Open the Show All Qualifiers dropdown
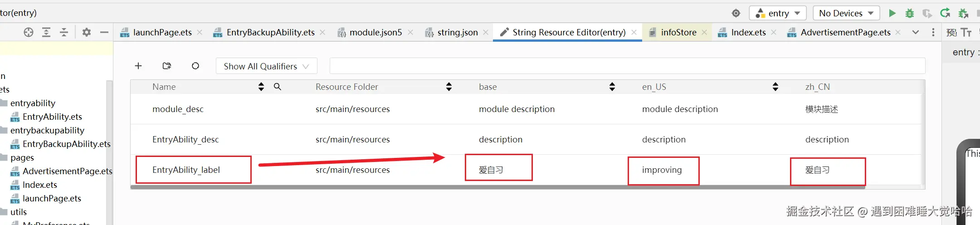 tap(266, 66)
